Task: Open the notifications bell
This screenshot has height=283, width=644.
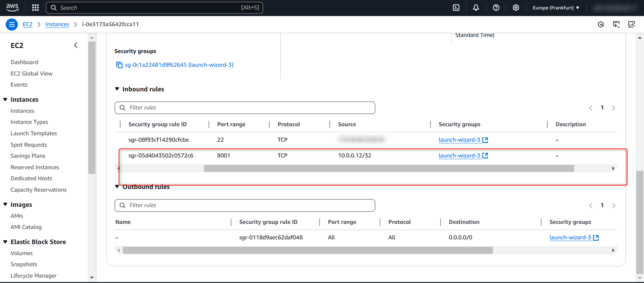Action: click(476, 8)
